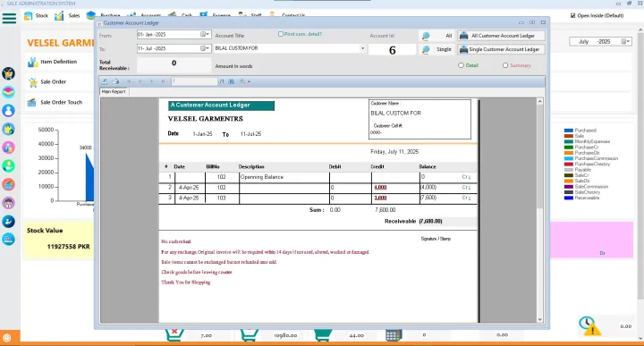Click the red X cart icon at bottom
This screenshot has height=346, width=644.
174,334
